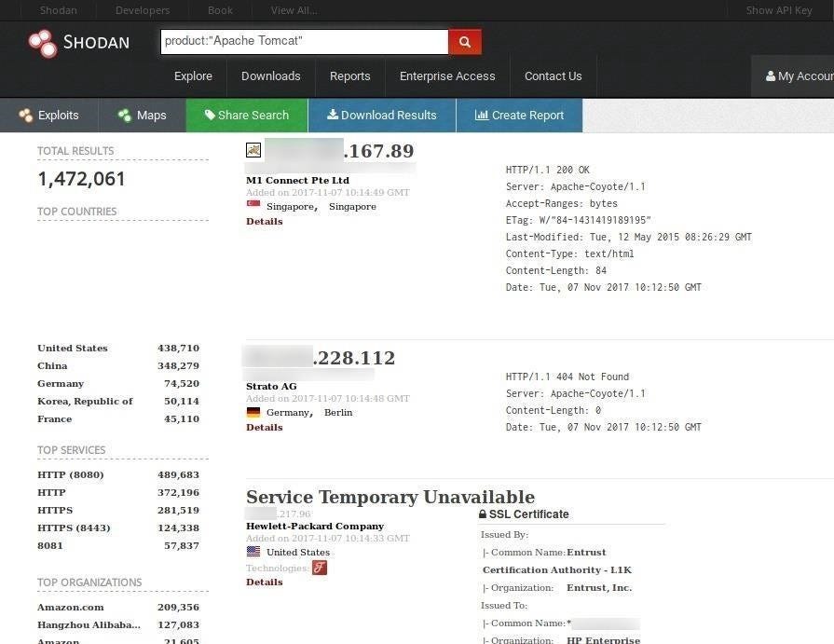Open the Downloads navigation item
834x644 pixels.
pos(271,76)
